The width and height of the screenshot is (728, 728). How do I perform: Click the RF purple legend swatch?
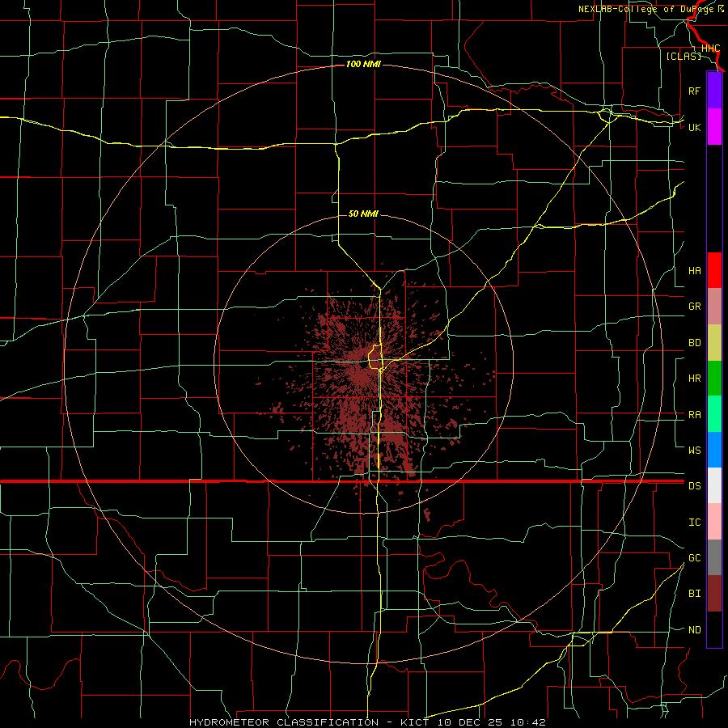[x=714, y=91]
